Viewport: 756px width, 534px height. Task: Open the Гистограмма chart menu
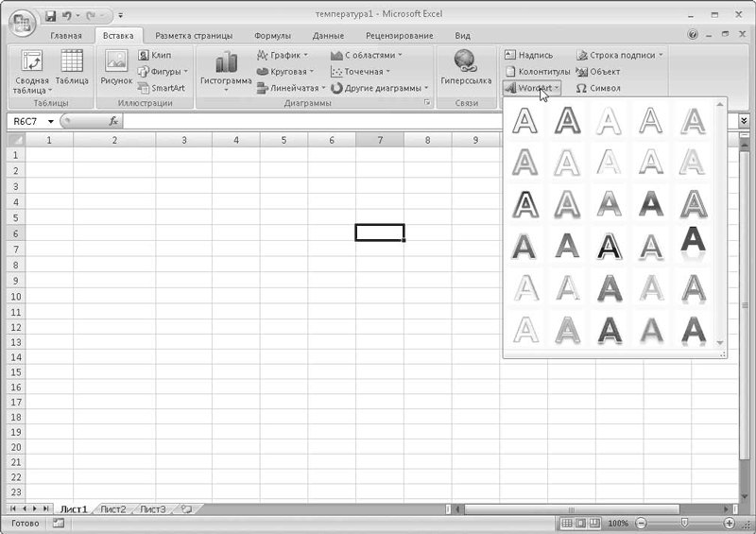point(226,69)
